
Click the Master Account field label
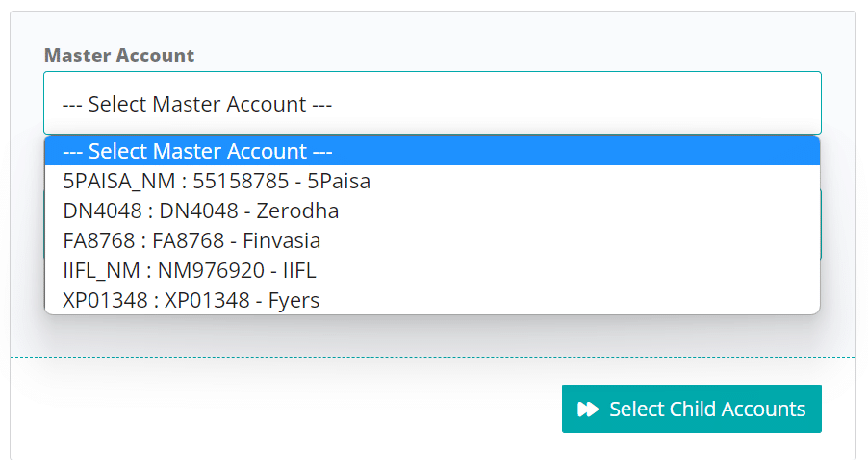(119, 55)
